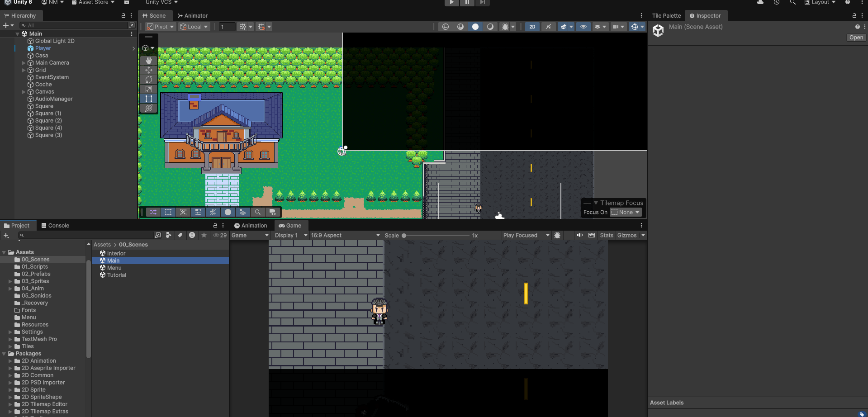Switch to the Tile Palette tab
The width and height of the screenshot is (868, 417).
pos(666,15)
